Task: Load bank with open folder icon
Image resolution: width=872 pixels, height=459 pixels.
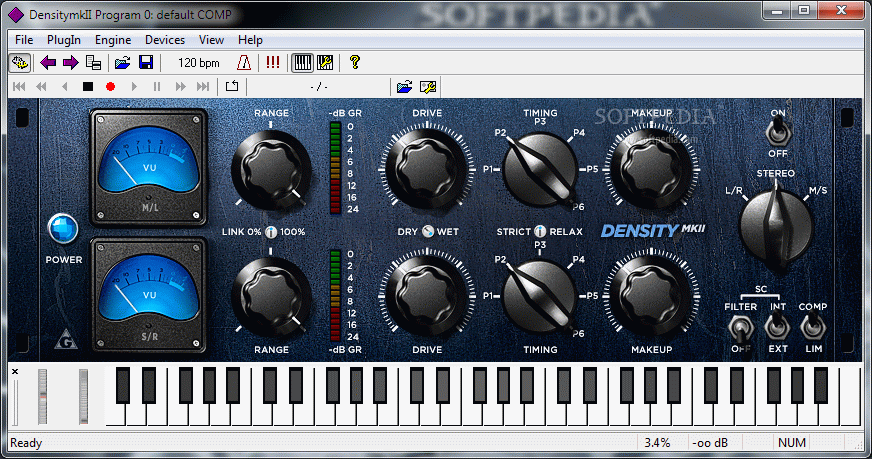Action: pyautogui.click(x=122, y=62)
